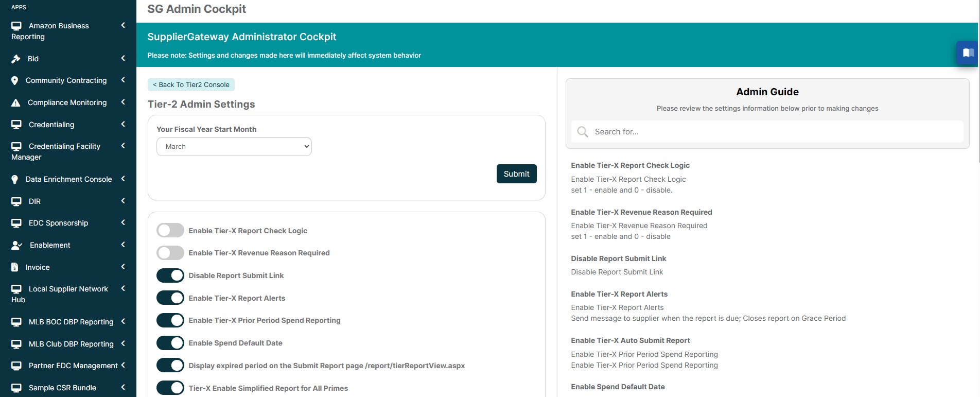Click the Enablement user-check icon
This screenshot has height=397, width=980.
pos(16,245)
